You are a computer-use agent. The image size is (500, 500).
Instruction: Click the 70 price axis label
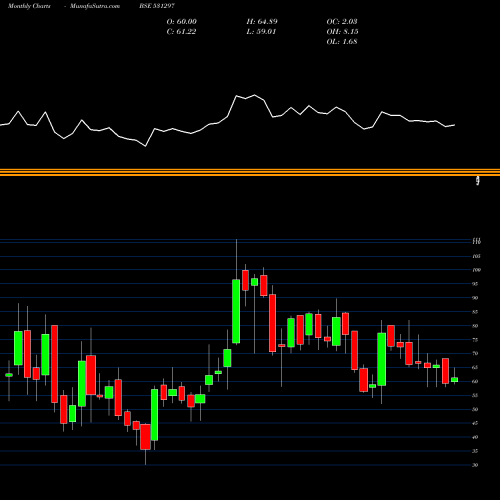coord(475,353)
